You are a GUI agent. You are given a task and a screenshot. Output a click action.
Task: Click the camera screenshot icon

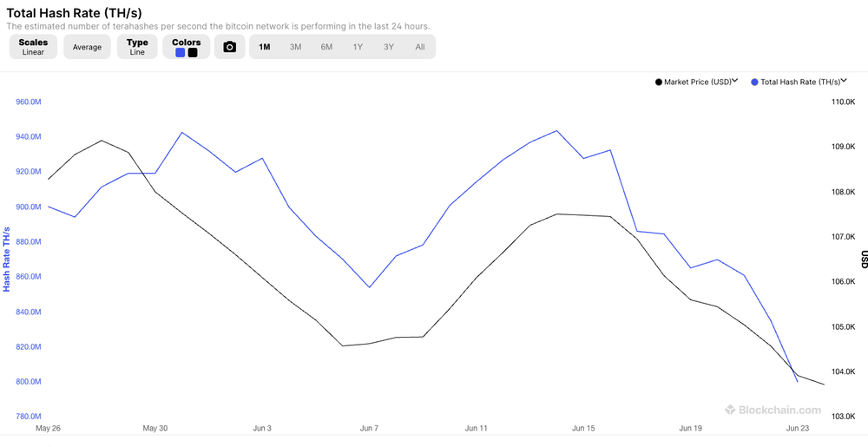(230, 47)
